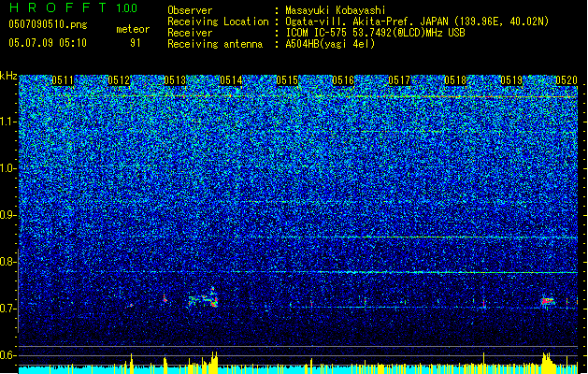This screenshot has height=374, width=588.
Task: Click the 0513 time marker
Action: (175, 80)
